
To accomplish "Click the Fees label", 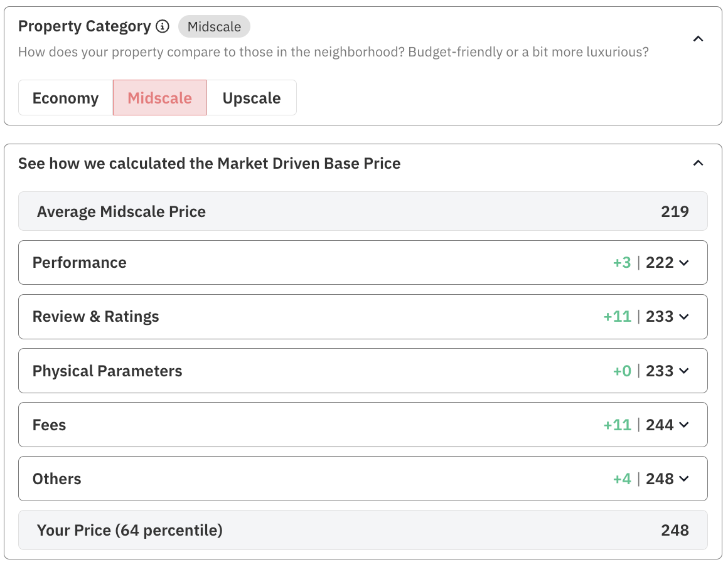I will pyautogui.click(x=49, y=425).
